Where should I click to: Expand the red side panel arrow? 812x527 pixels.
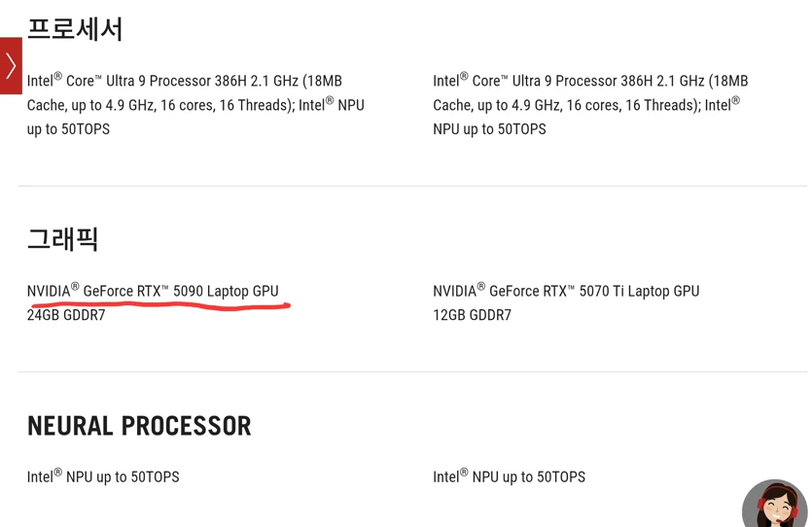coord(11,66)
